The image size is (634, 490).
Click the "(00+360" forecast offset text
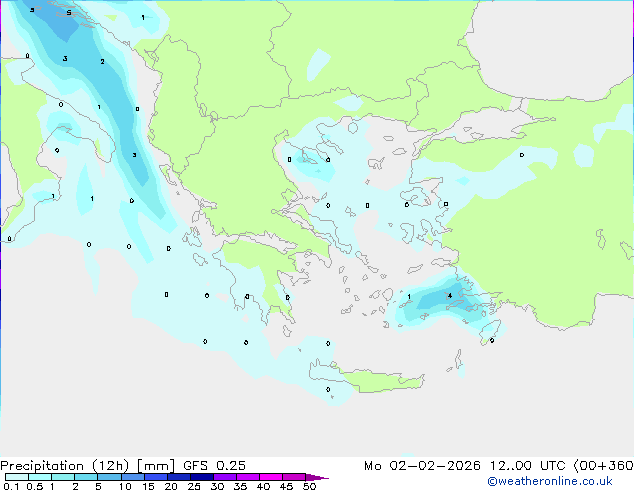point(603,466)
